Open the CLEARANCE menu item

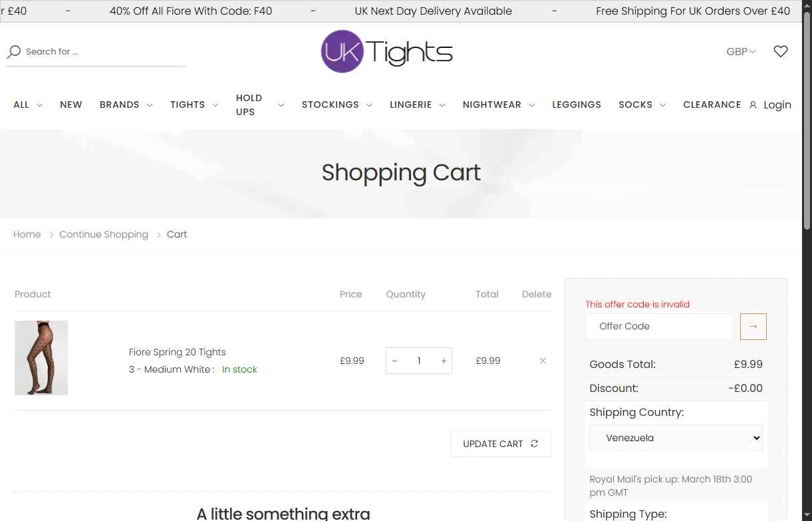click(712, 104)
